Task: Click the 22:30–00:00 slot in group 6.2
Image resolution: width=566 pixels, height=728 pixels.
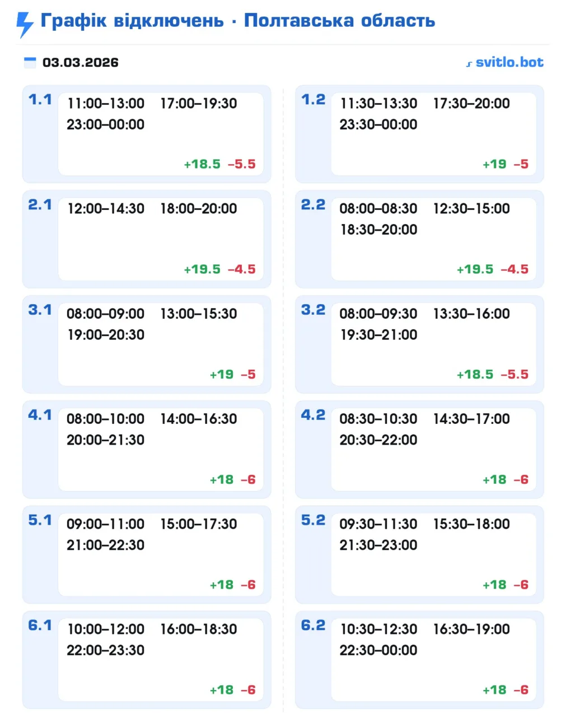Action: (x=378, y=650)
